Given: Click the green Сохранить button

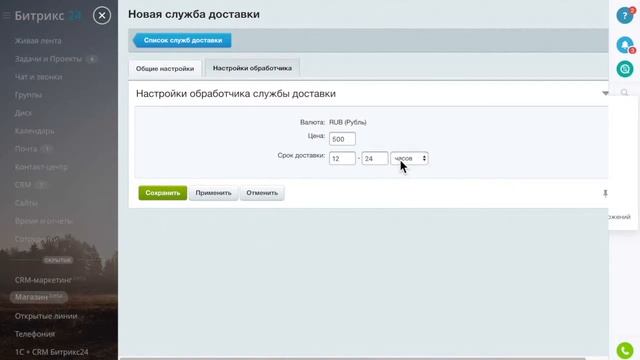Looking at the screenshot, I should click(x=163, y=193).
